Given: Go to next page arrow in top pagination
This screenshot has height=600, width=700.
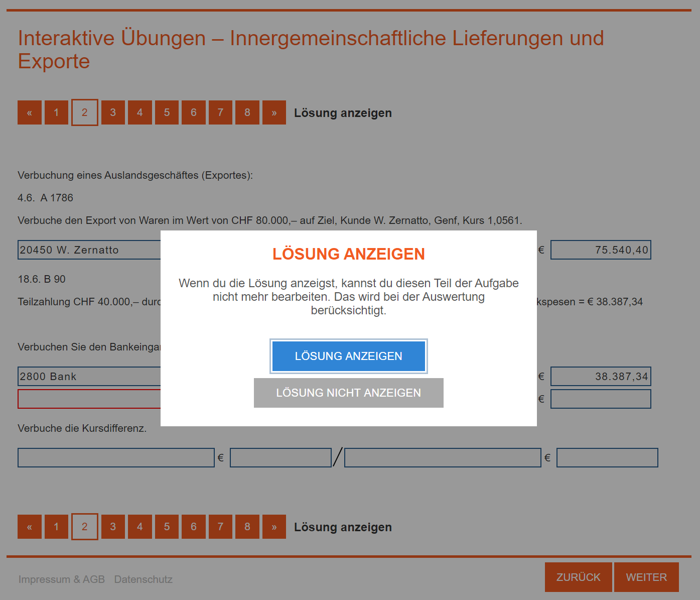Looking at the screenshot, I should click(274, 112).
